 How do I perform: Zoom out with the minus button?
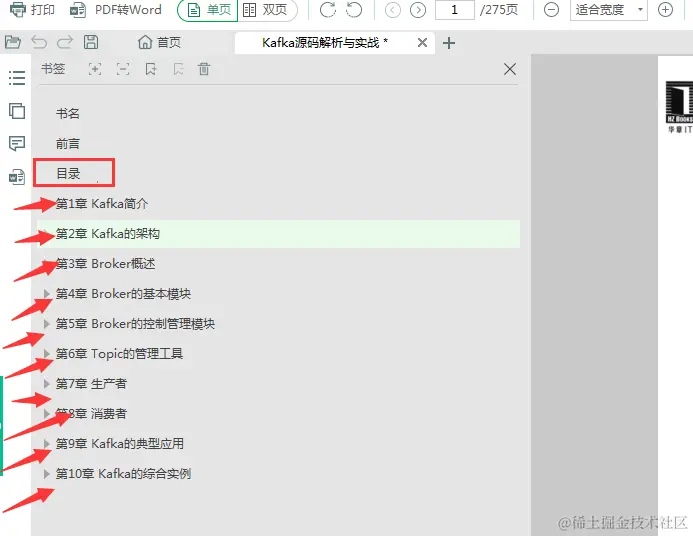(x=551, y=10)
